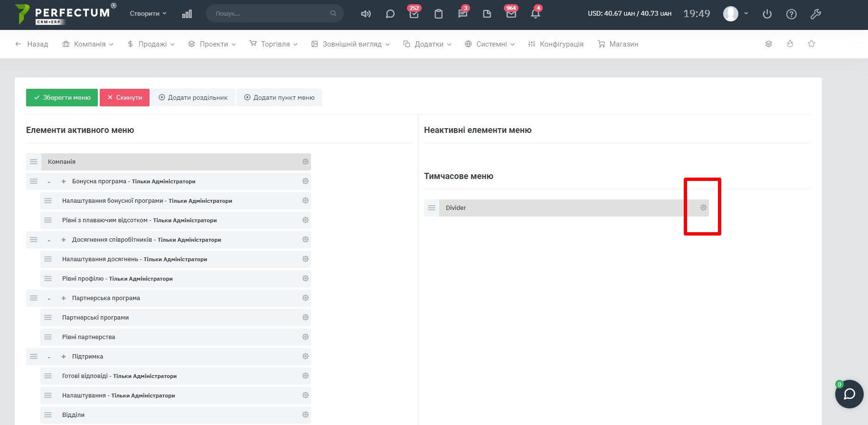868x425 pixels.
Task: Open the Створити dropdown
Action: pyautogui.click(x=148, y=13)
